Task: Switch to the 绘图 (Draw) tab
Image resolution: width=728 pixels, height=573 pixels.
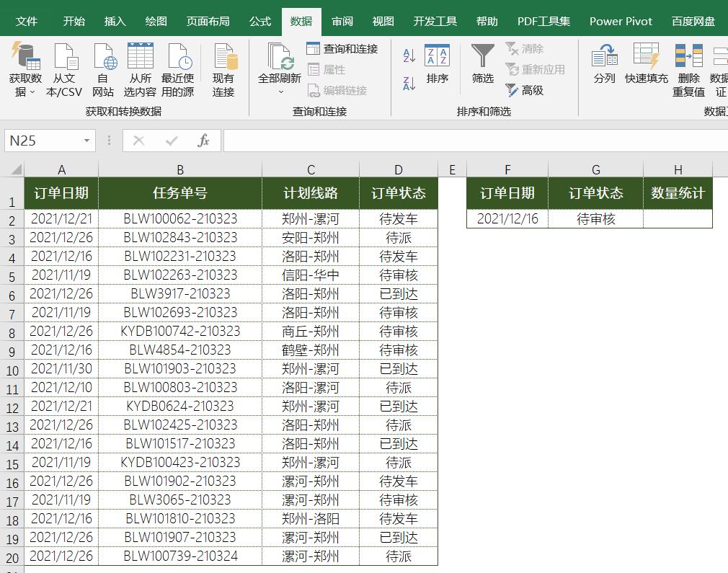Action: [156, 22]
